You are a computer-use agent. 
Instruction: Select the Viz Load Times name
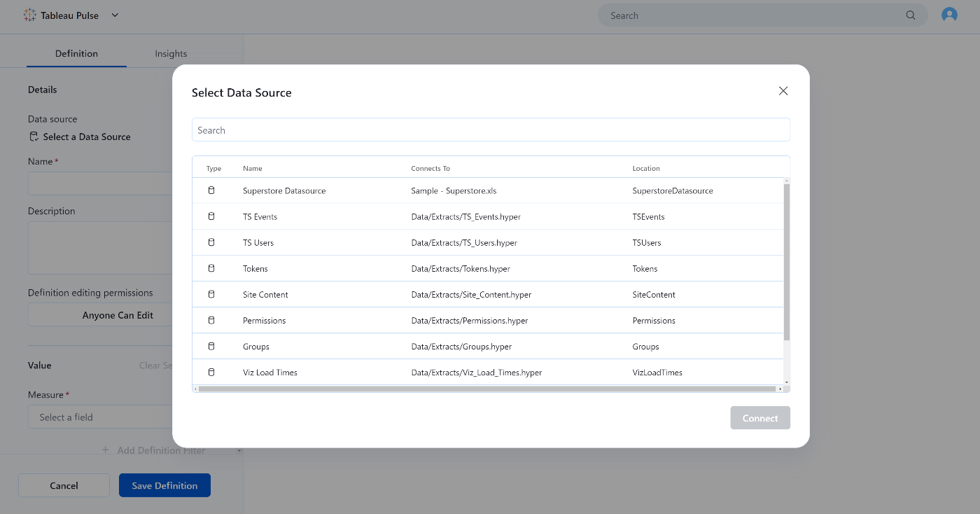coord(270,372)
